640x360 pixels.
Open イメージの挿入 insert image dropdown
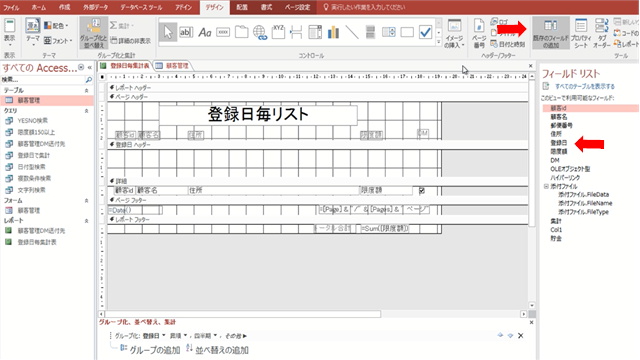(x=454, y=33)
